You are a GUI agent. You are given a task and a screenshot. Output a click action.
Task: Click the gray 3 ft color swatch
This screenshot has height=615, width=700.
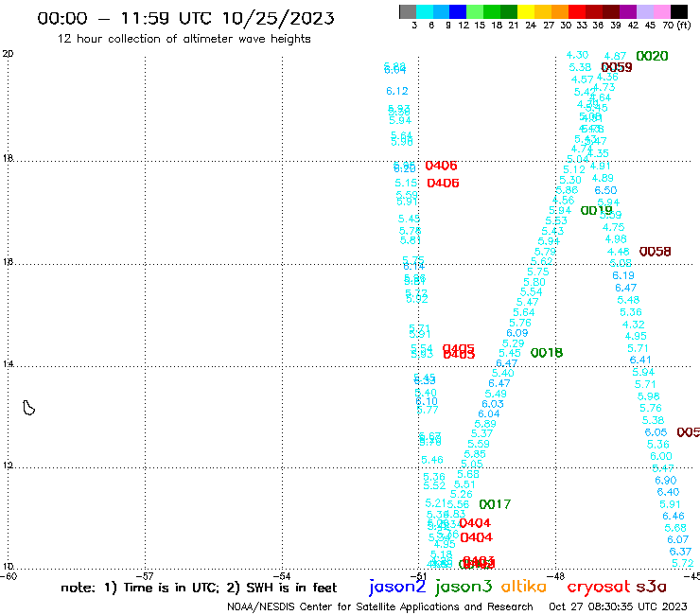[x=408, y=11]
